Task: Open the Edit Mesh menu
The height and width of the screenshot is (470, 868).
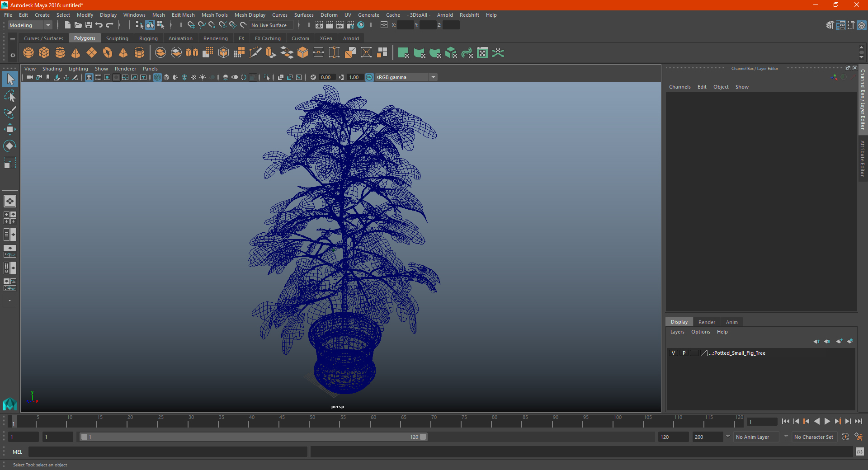Action: pos(183,15)
